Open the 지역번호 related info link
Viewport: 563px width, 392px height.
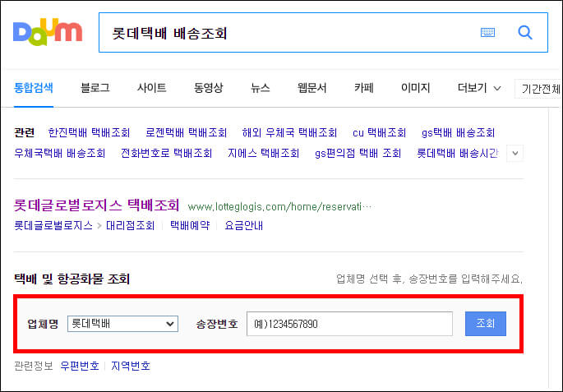131,366
